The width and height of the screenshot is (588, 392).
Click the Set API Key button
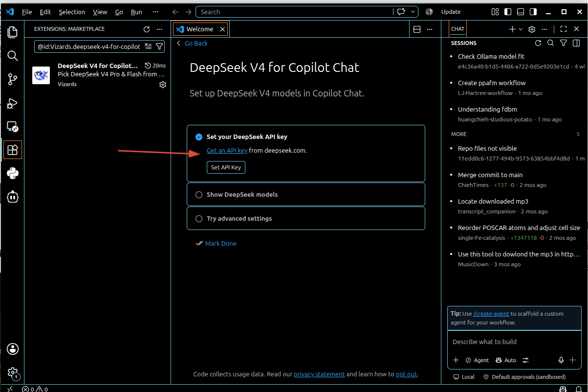click(226, 167)
